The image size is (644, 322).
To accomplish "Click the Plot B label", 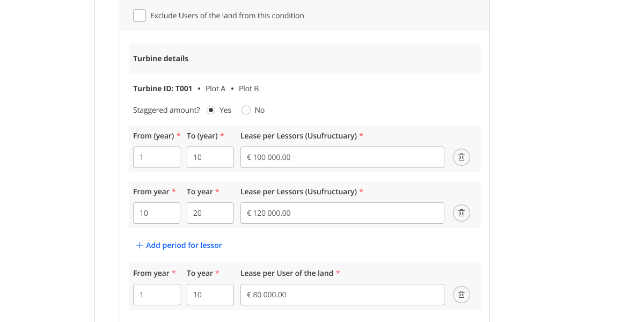I will (x=248, y=89).
